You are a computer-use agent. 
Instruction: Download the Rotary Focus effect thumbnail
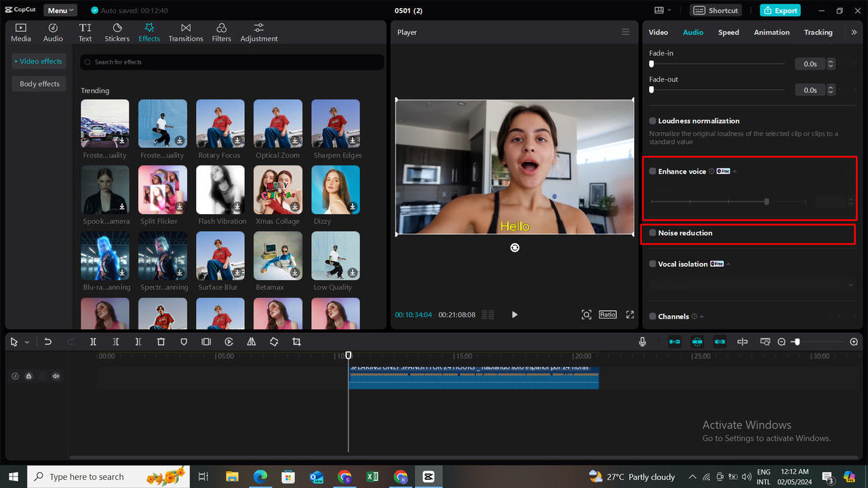point(237,140)
